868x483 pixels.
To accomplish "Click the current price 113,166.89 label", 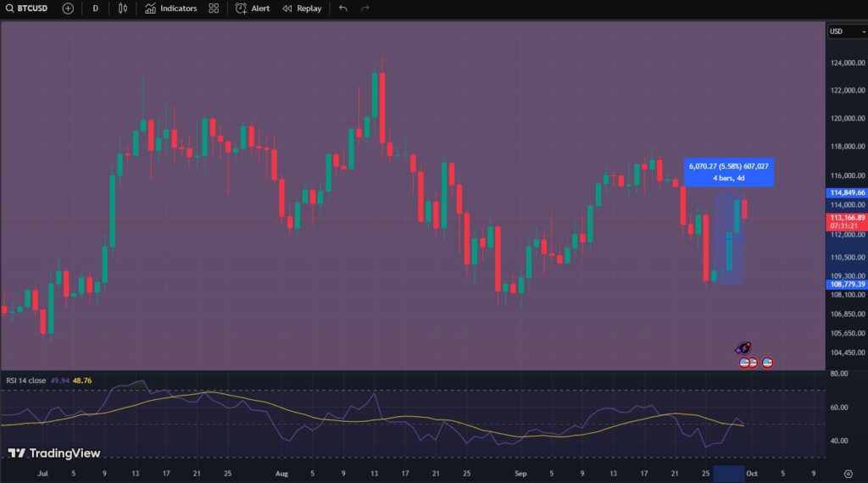I will click(x=847, y=222).
